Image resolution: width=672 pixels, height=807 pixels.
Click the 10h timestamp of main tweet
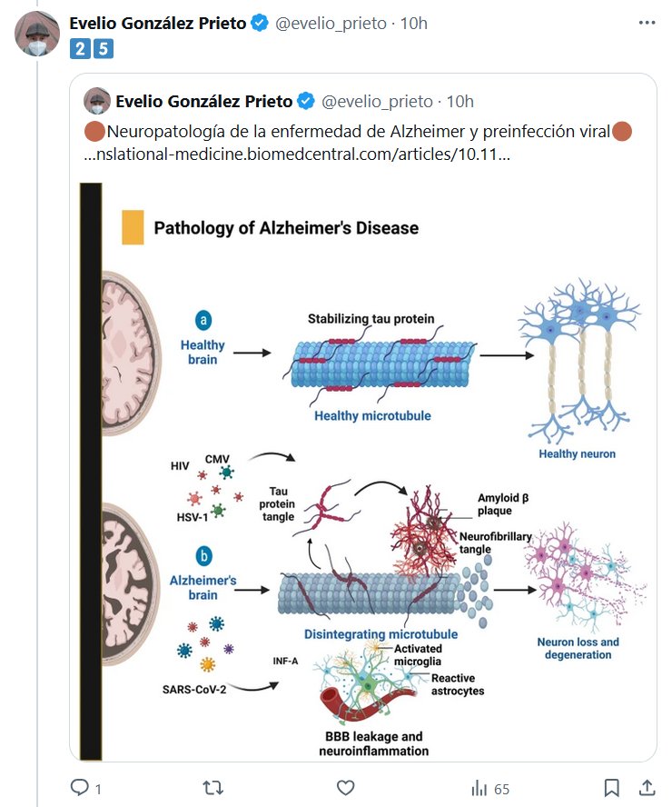click(x=412, y=24)
